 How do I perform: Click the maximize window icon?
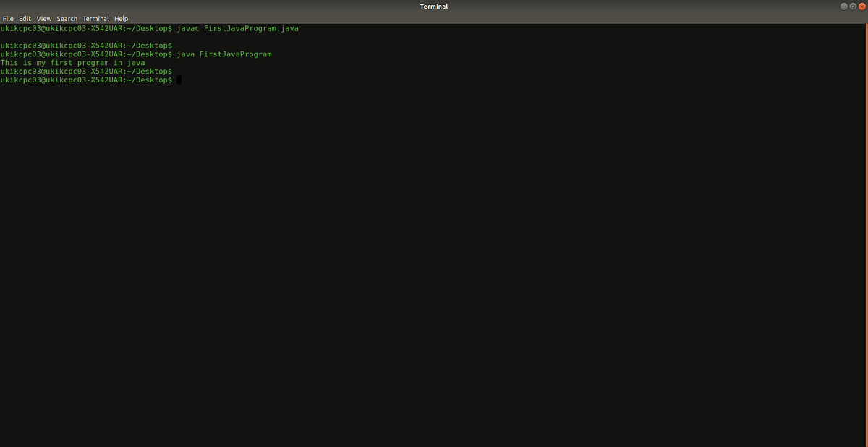tap(852, 6)
